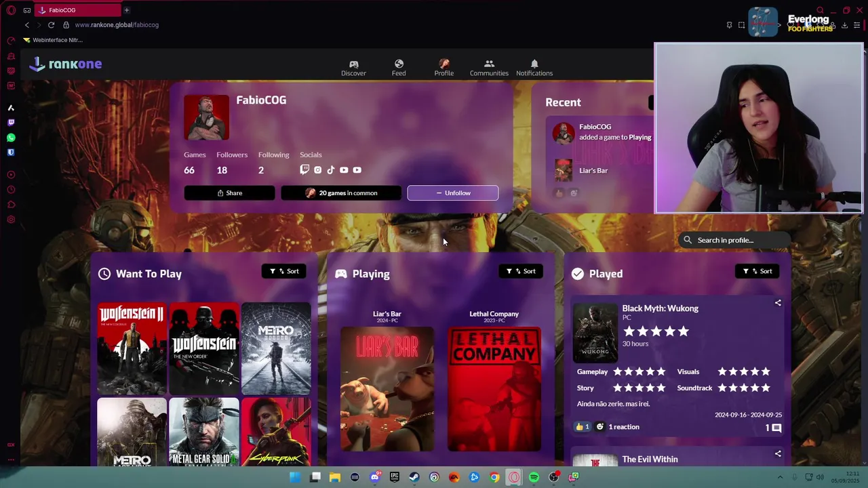Open the Profile tab
Screen dimensions: 868x488
[x=444, y=68]
